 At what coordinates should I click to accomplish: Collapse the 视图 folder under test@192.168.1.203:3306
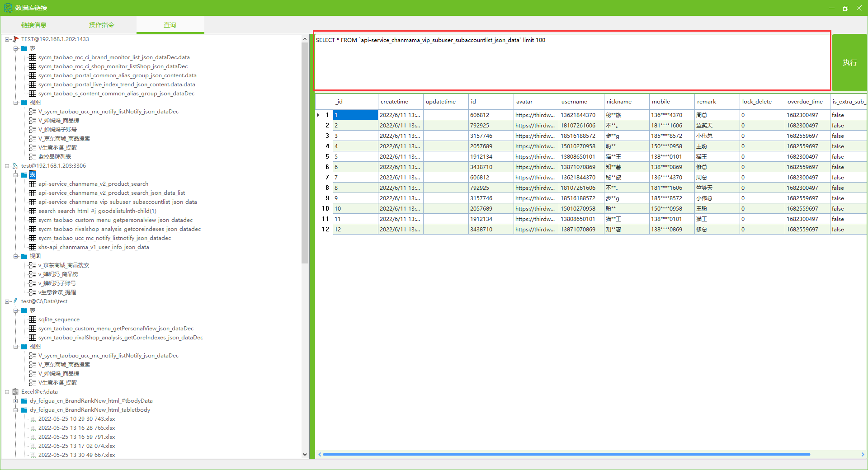(x=15, y=256)
